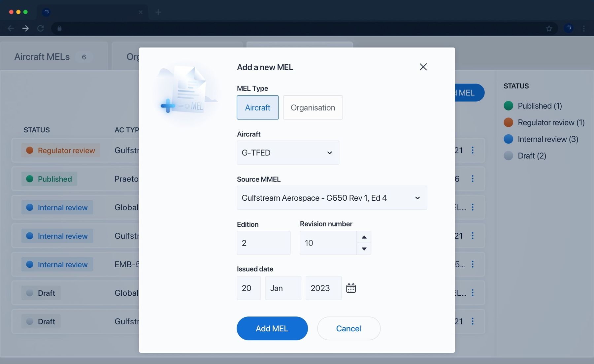
Task: Open the Jan month field
Action: point(283,288)
